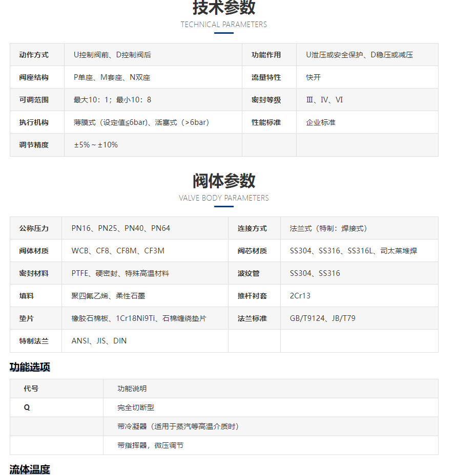Select the PN16、PN25、PN40、PN64 pressure values

pos(121,228)
